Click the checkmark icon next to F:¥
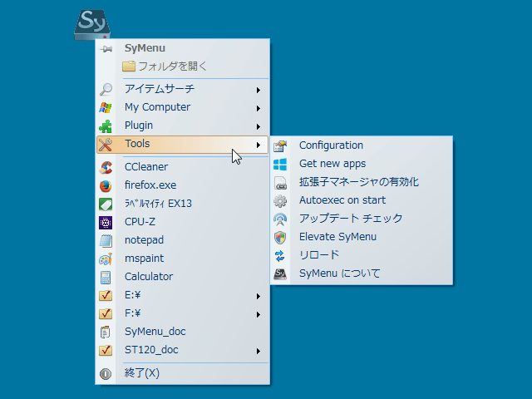Screen dimensions: 532x399 click(x=106, y=314)
